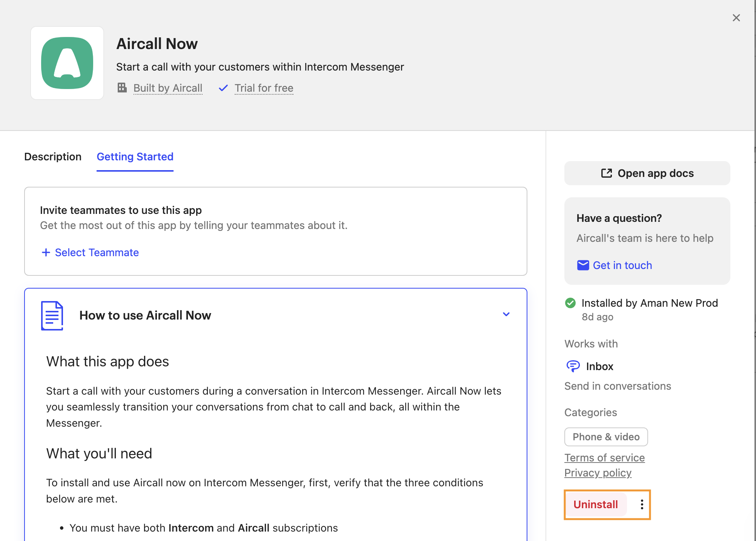The image size is (756, 541).
Task: Click the Send in conversations text
Action: click(x=618, y=386)
